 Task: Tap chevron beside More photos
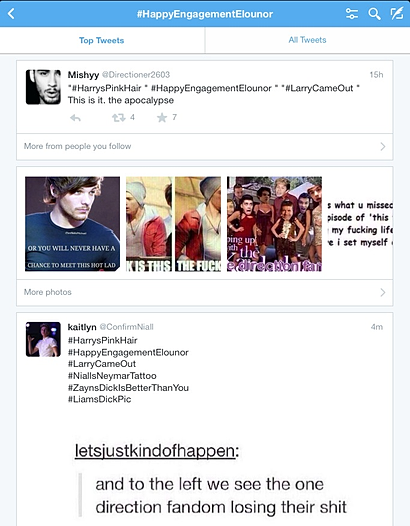383,292
